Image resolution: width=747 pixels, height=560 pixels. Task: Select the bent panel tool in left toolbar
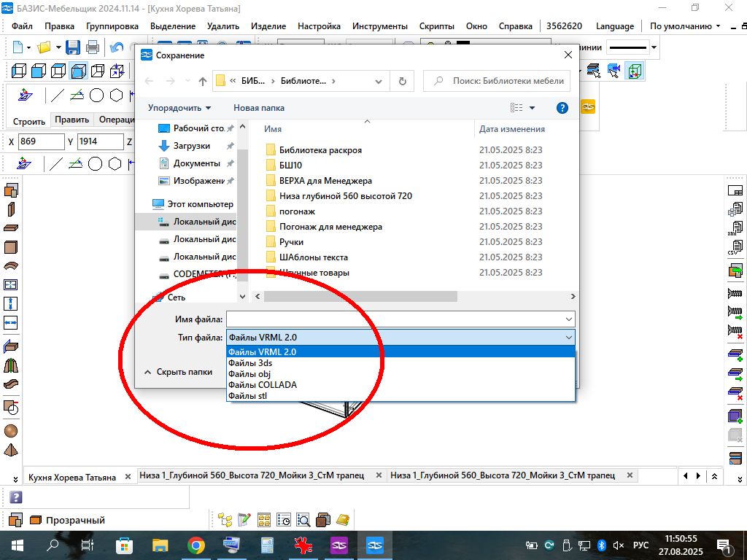tap(11, 265)
